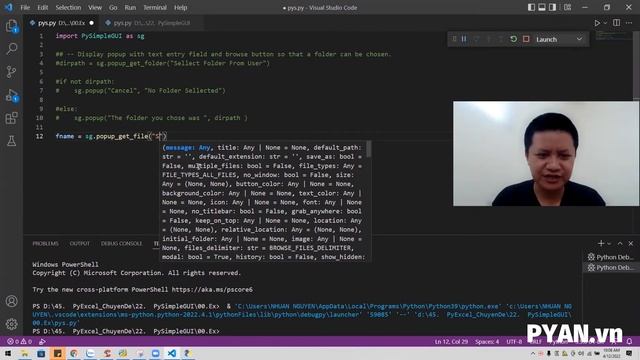The image size is (640, 360).
Task: Create a new terminal with plus icon
Action: click(x=600, y=243)
